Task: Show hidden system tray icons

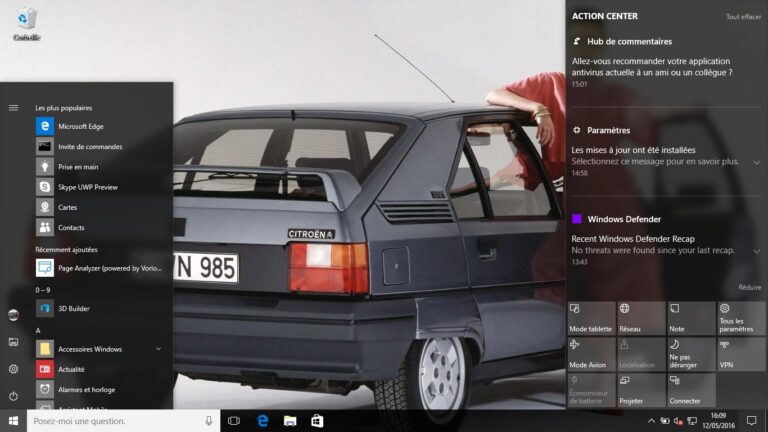Action: tap(651, 421)
